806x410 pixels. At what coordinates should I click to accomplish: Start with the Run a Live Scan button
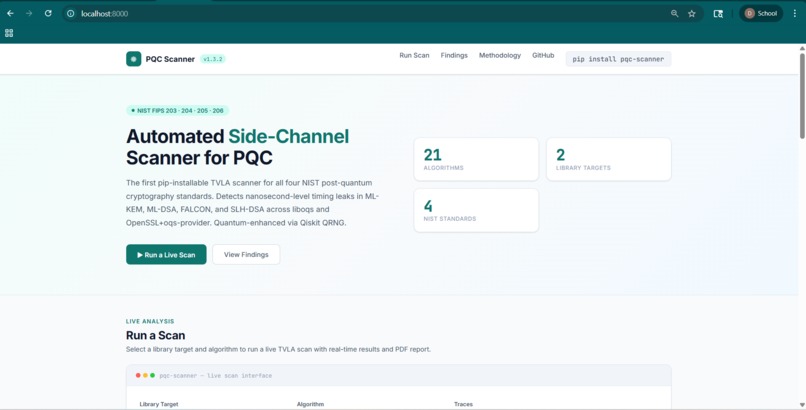[x=166, y=254]
